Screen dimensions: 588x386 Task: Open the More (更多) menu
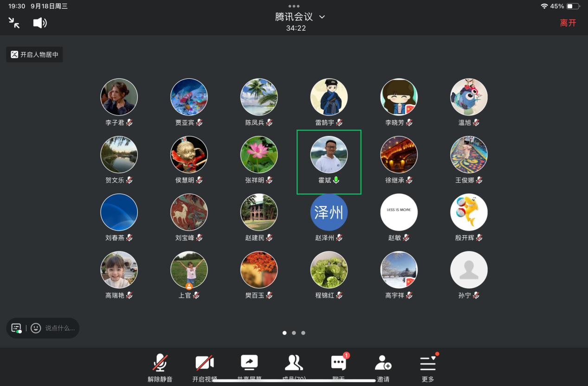[x=427, y=363]
